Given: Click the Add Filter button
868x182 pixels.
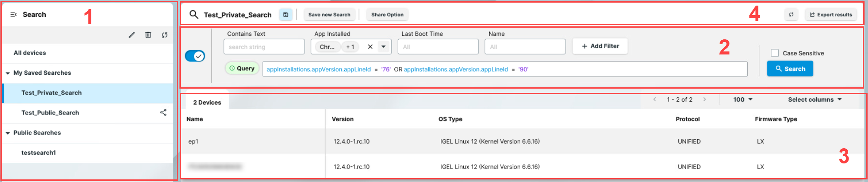Looking at the screenshot, I should click(x=600, y=46).
